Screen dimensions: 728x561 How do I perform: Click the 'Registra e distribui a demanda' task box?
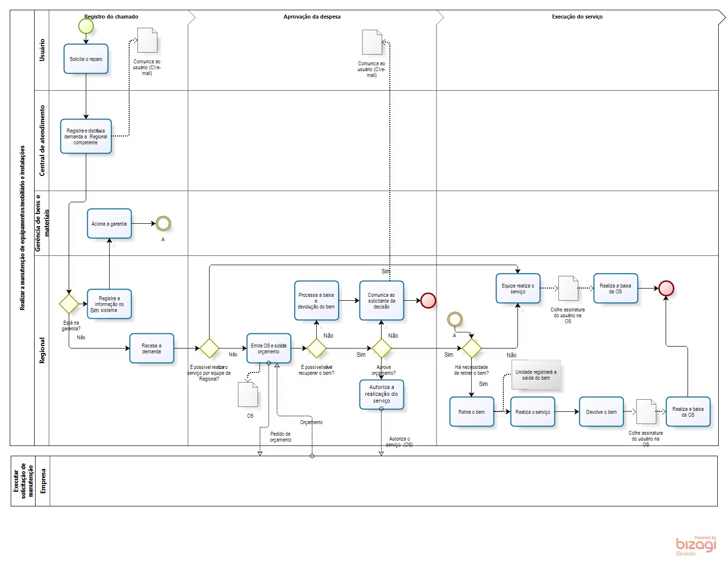pos(86,136)
